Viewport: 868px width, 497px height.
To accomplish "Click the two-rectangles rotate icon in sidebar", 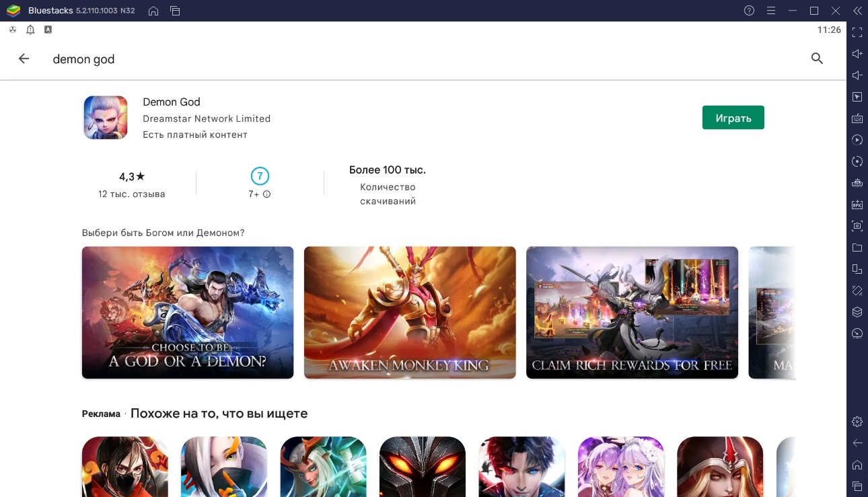I will coord(857,269).
